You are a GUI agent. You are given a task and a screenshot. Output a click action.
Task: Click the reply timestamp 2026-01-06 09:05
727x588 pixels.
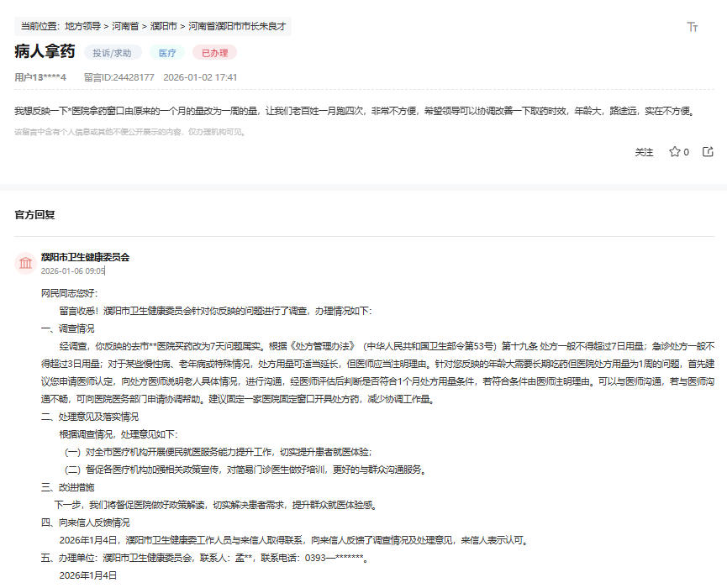[x=73, y=271]
